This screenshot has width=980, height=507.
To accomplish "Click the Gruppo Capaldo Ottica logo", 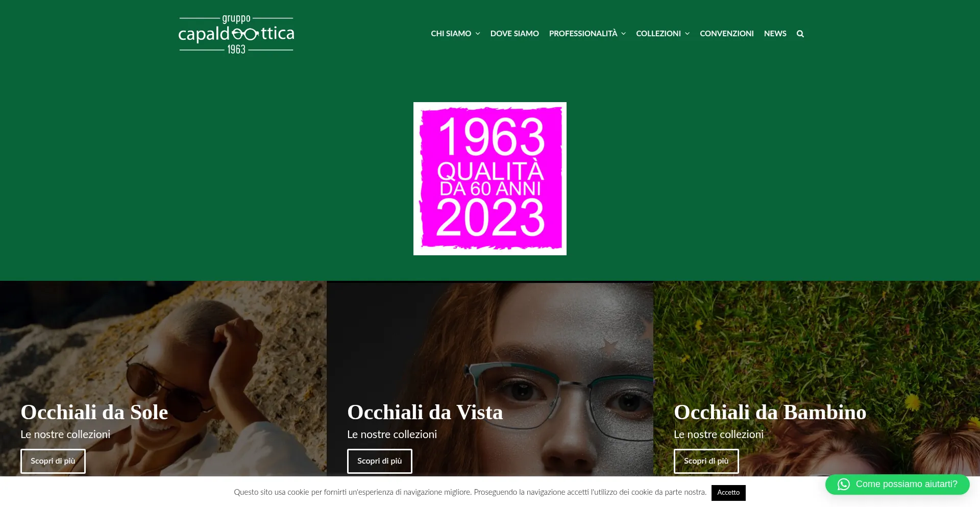I will pos(236,34).
